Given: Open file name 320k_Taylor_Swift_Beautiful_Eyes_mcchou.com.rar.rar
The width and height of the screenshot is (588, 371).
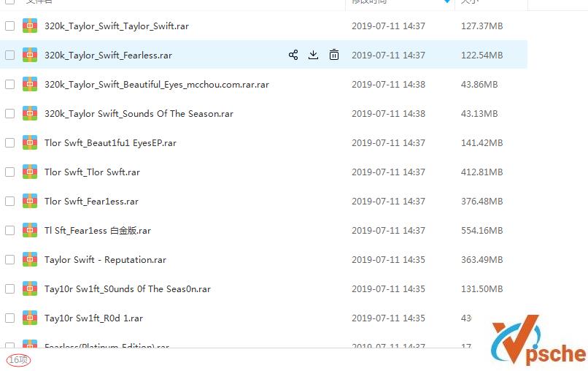Looking at the screenshot, I should point(156,85).
